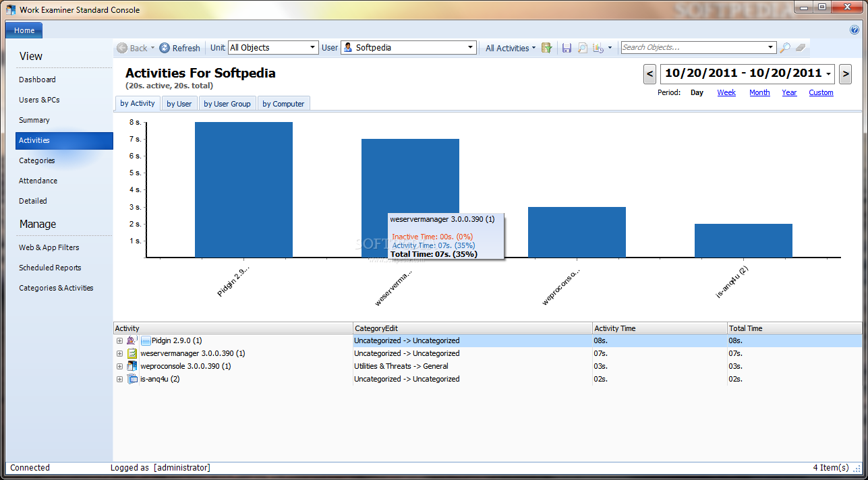Open the Attendance view
868x480 pixels.
click(38, 181)
